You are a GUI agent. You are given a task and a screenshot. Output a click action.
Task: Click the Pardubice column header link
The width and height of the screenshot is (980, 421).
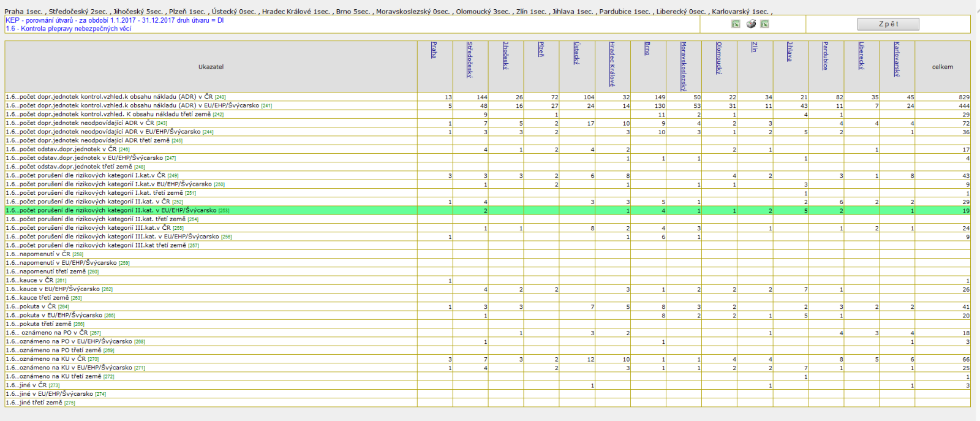[824, 56]
